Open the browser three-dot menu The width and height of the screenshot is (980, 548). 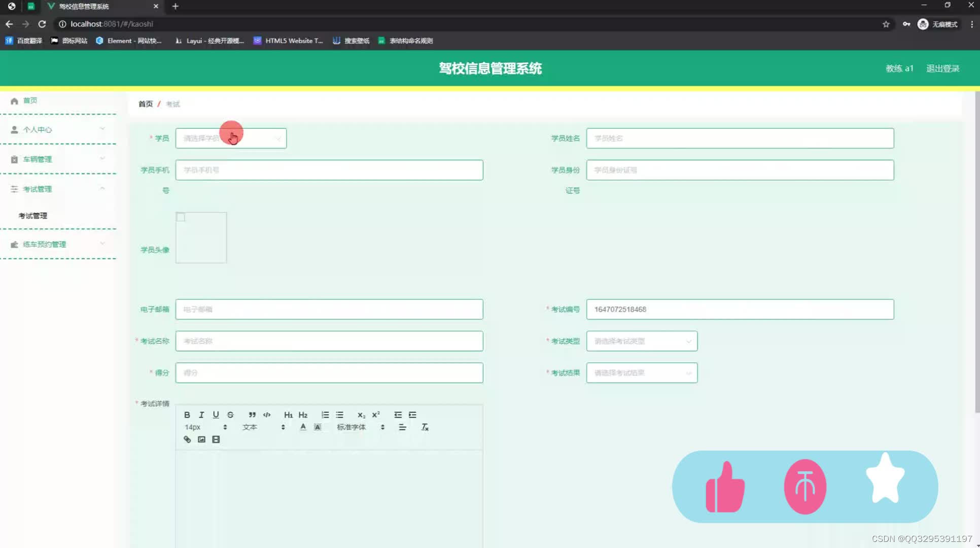[x=971, y=24]
